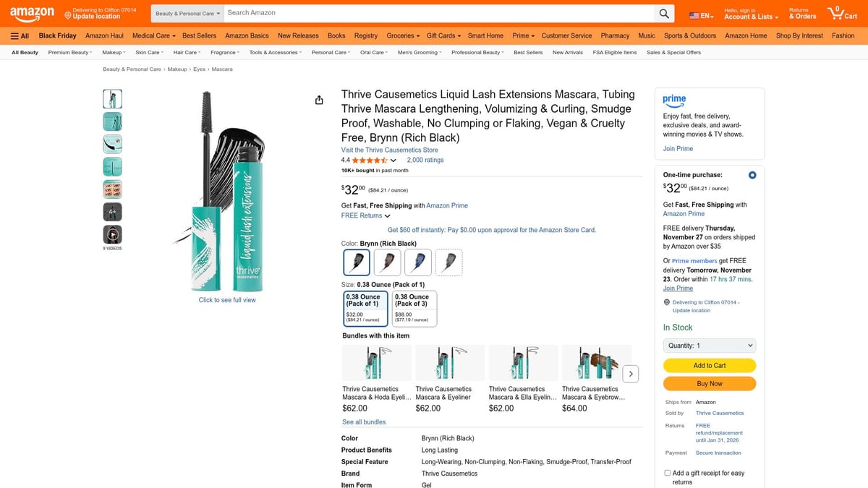Click the videos thumbnail icon in the gallery
This screenshot has height=488, width=868.
coord(112,234)
